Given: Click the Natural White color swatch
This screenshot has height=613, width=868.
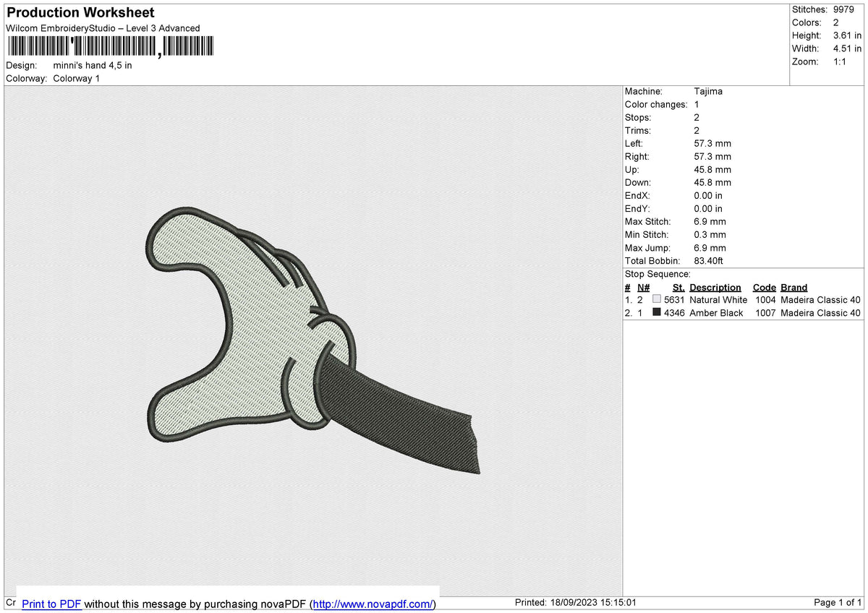Looking at the screenshot, I should (x=657, y=299).
